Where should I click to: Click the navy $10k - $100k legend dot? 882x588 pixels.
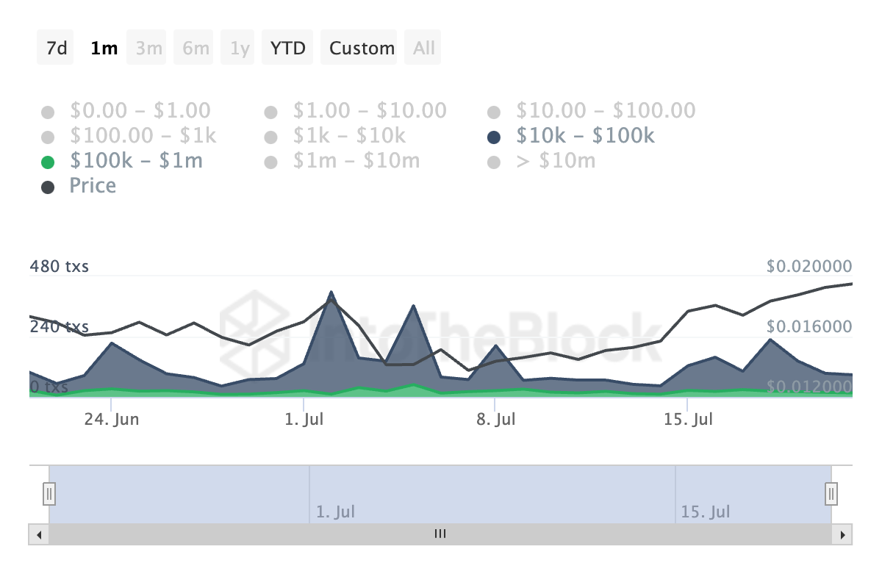click(x=494, y=137)
